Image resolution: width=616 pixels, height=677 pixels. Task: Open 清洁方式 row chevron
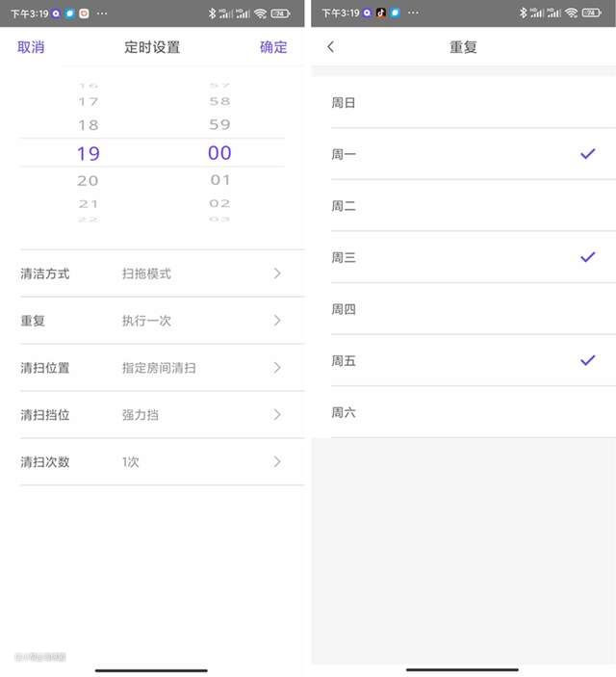click(x=277, y=273)
